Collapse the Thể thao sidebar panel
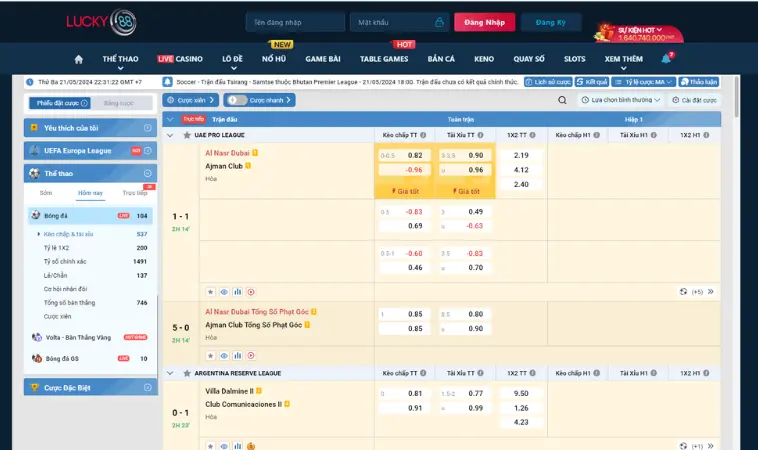Viewport: 758px width, 450px height. click(x=148, y=174)
